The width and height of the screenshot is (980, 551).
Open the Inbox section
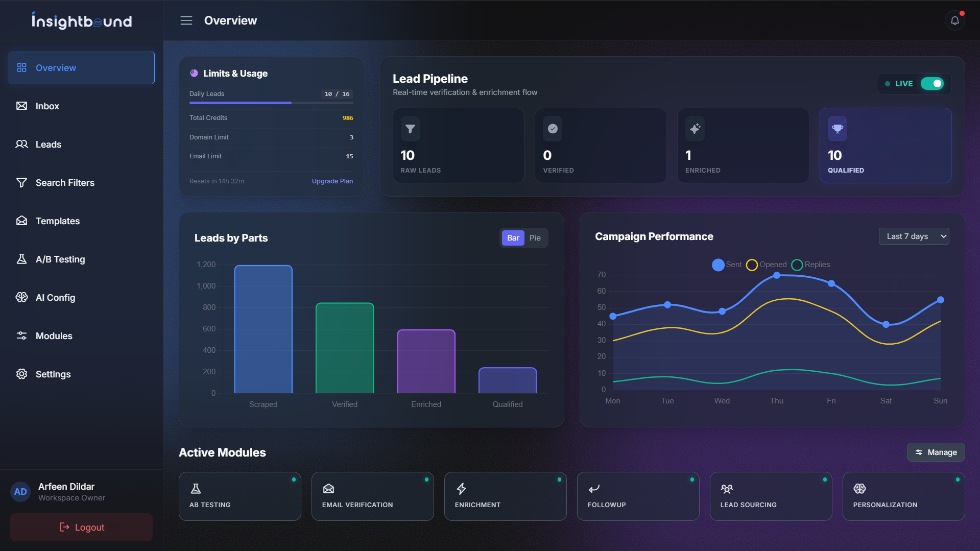pyautogui.click(x=47, y=106)
